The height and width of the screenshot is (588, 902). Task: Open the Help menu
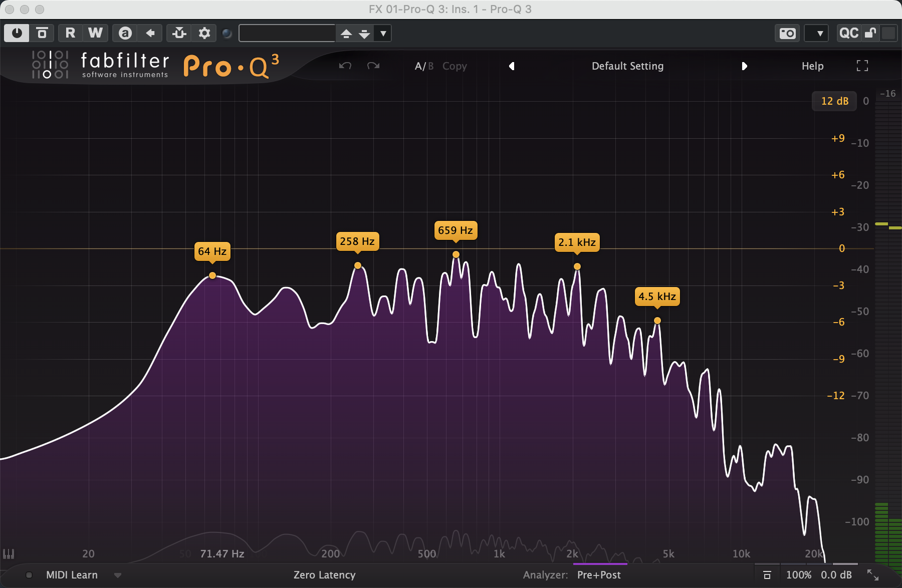point(812,66)
